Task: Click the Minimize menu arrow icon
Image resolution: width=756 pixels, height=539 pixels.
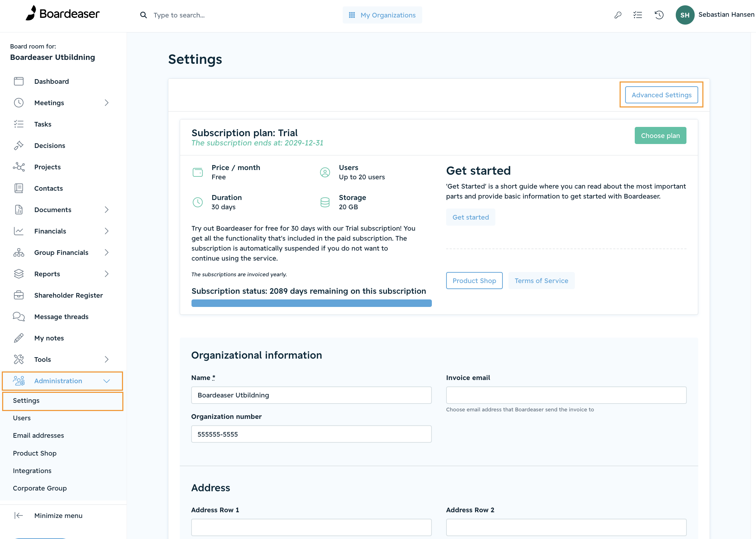Action: click(19, 515)
